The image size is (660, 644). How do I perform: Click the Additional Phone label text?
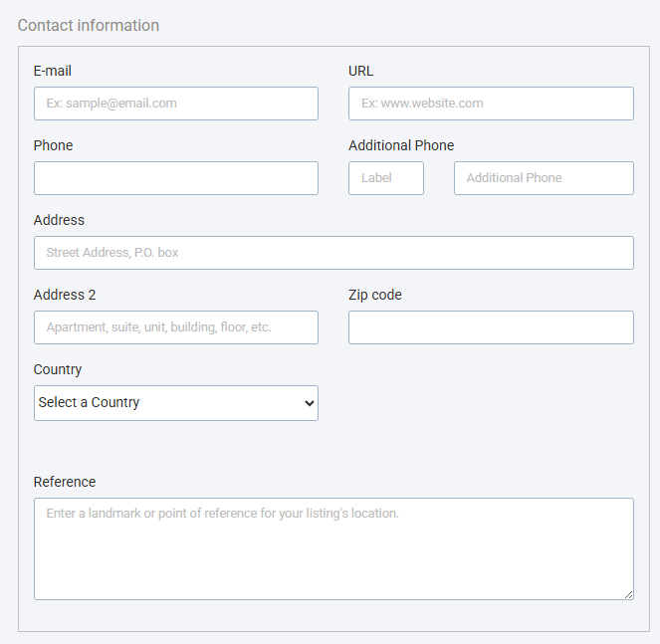401,145
